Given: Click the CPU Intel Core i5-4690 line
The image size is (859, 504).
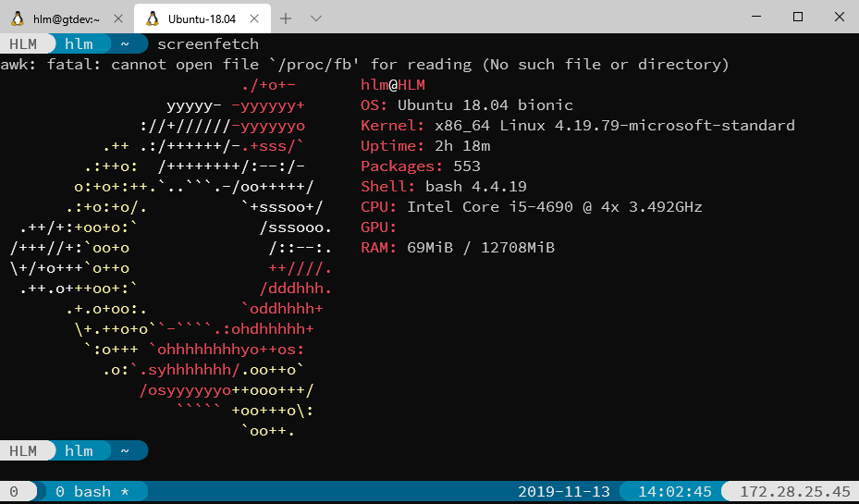Looking at the screenshot, I should [531, 206].
